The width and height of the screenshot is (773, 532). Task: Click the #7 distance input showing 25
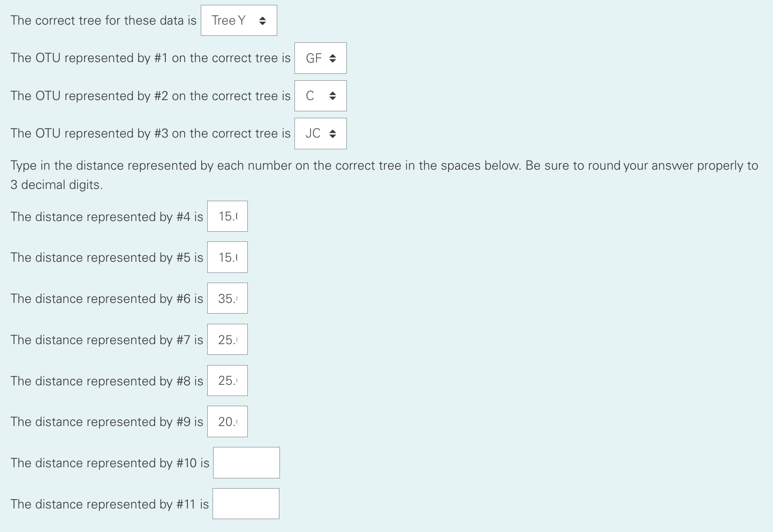click(x=227, y=339)
